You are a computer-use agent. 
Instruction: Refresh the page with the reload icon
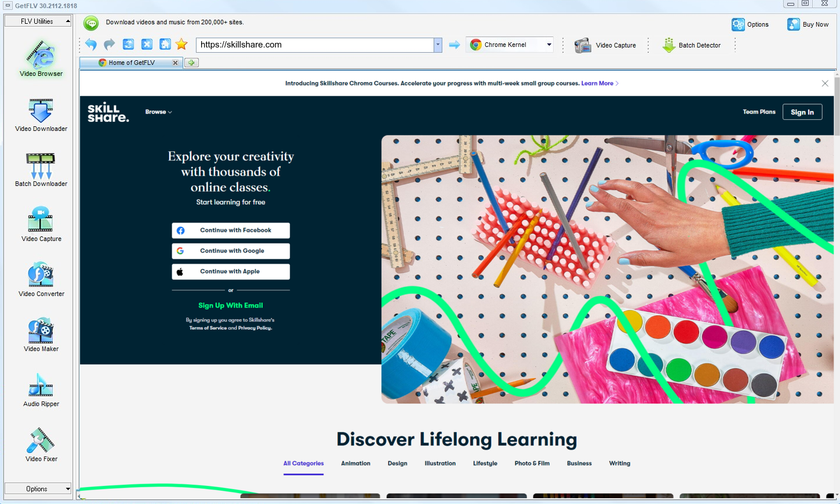[128, 45]
